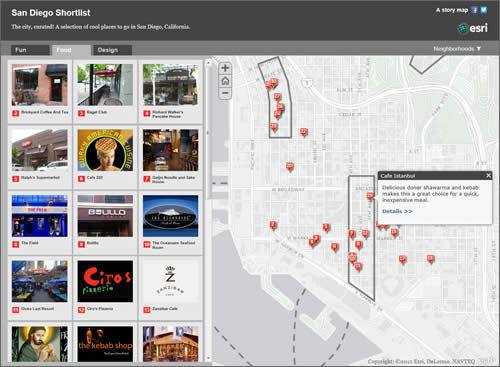
Task: Open Ralph's Supermarket photo
Action: [40, 150]
